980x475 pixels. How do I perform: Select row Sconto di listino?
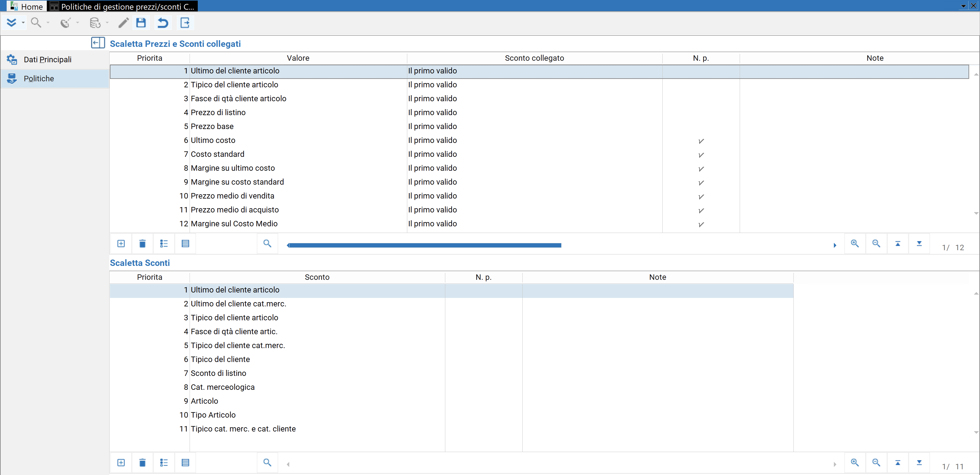452,373
